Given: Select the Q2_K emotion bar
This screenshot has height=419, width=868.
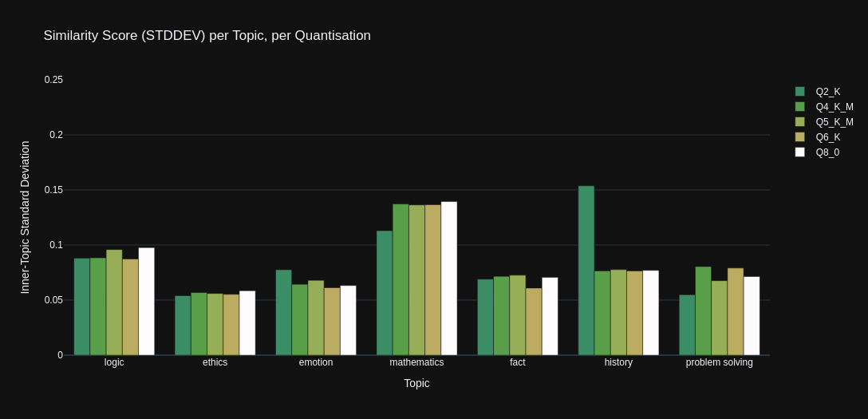Looking at the screenshot, I should (283, 313).
